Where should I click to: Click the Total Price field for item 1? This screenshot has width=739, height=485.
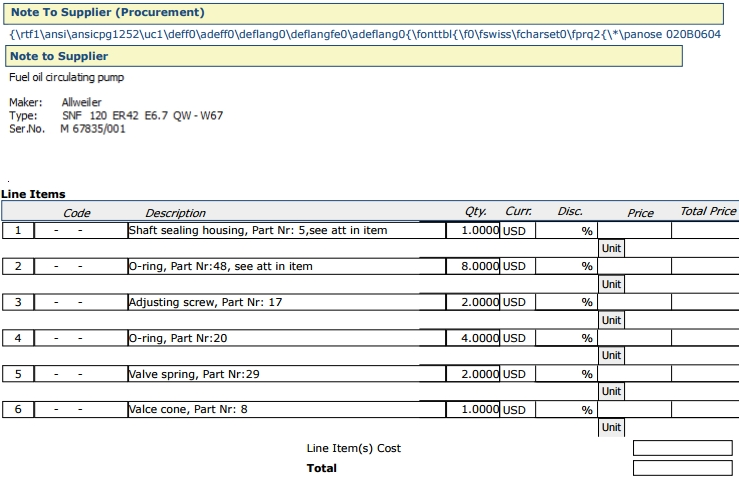pyautogui.click(x=705, y=230)
